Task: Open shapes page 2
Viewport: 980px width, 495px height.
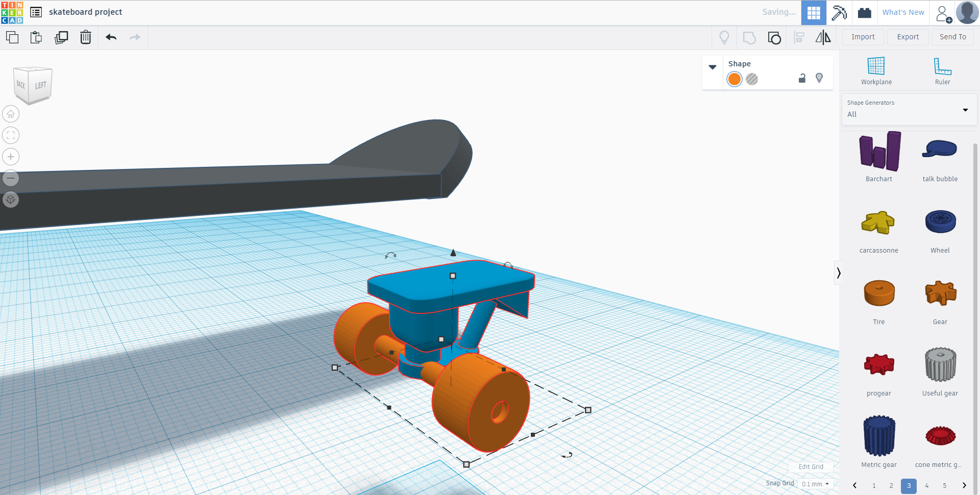Action: tap(891, 486)
